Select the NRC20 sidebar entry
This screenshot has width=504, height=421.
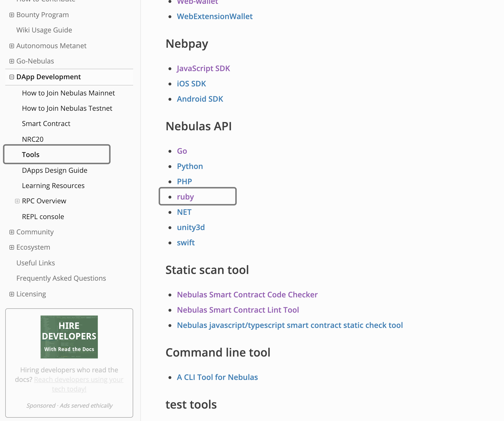33,139
